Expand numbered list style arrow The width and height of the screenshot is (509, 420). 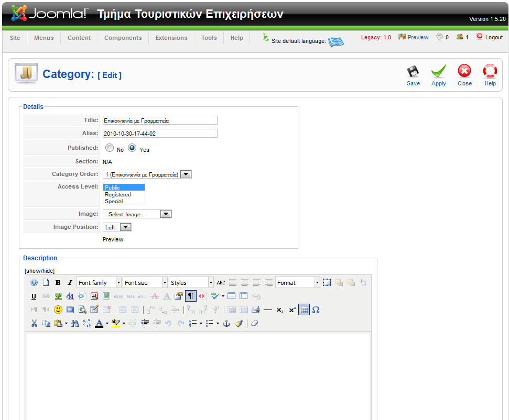[201, 323]
